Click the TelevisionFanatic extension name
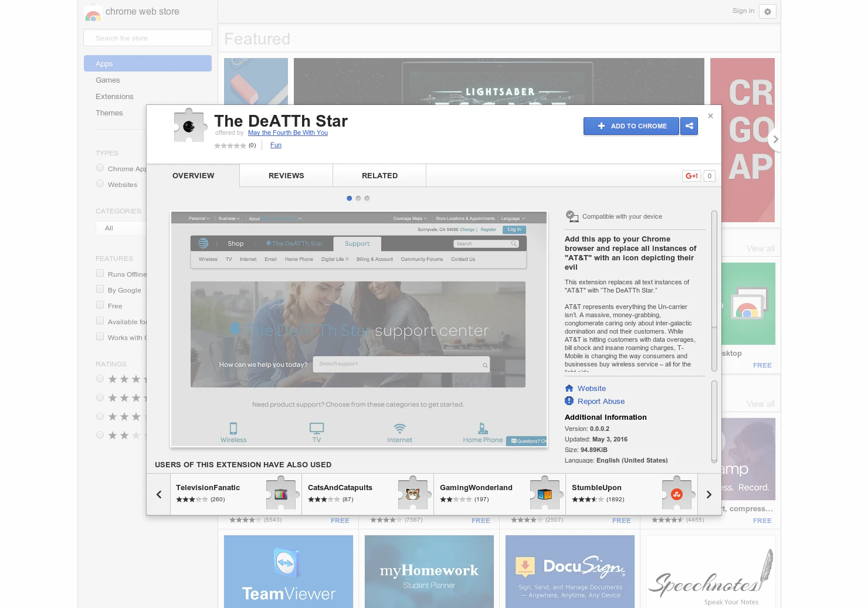This screenshot has width=868, height=608. pos(208,488)
